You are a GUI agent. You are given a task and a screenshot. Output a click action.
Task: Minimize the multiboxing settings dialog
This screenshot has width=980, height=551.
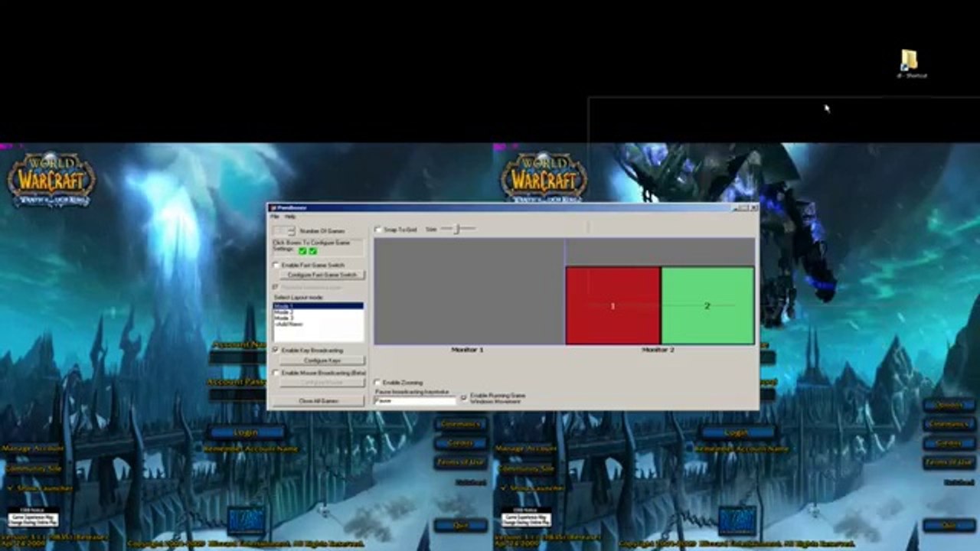(x=736, y=207)
